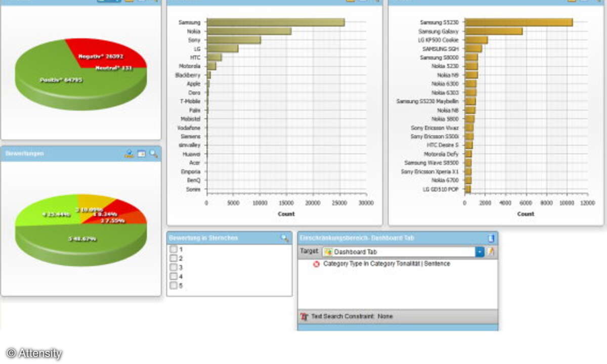Remove the Category Tonalität constraint via red icon
This screenshot has width=607, height=364.
pos(317,264)
